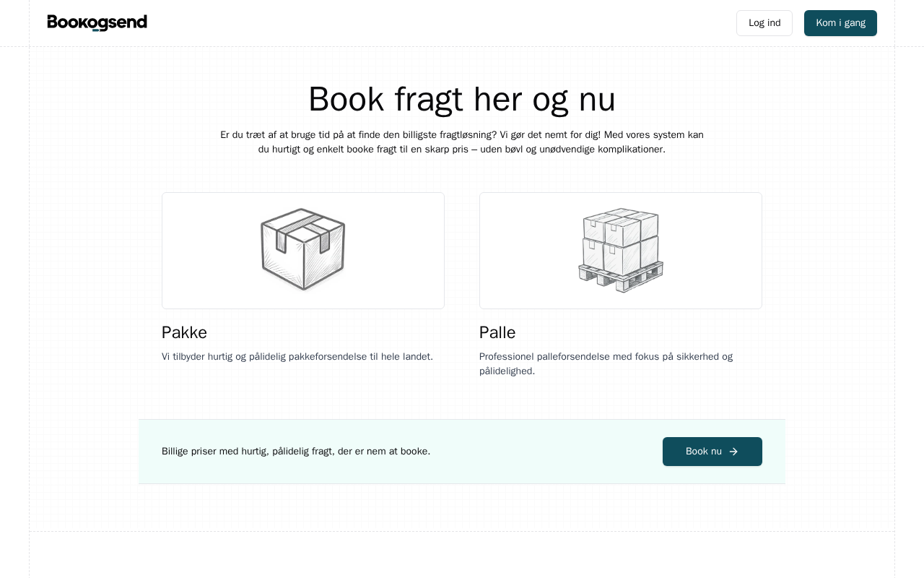Click the Bookogsend logo
Viewport: 924px width, 578px height.
[97, 23]
